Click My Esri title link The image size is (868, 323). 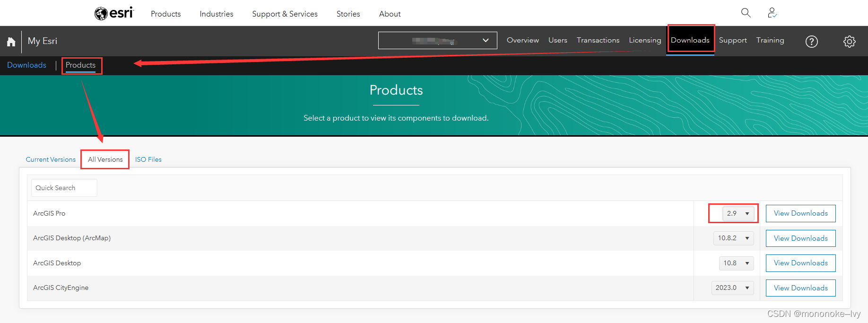pyautogui.click(x=42, y=41)
